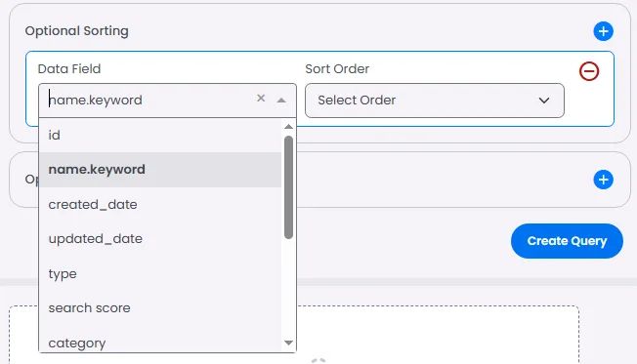Click the Optional Sorting section heading
The height and width of the screenshot is (364, 637).
pyautogui.click(x=77, y=31)
